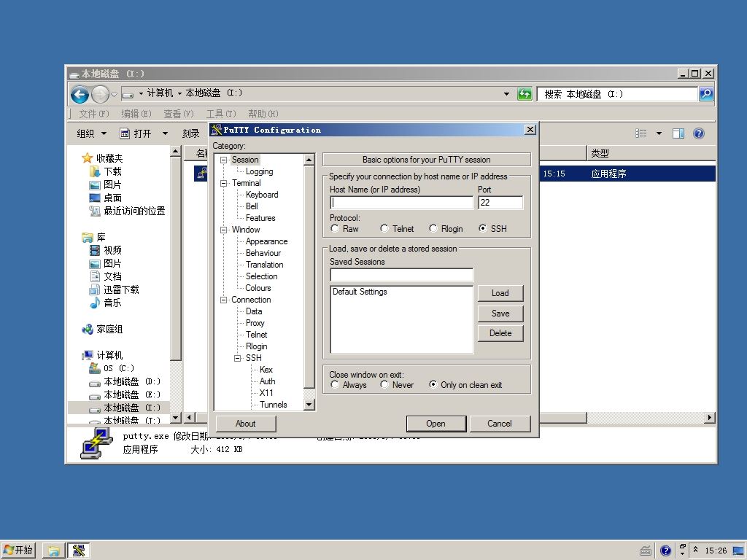This screenshot has width=747, height=560.
Task: Open the Videos library (视频)
Action: click(x=106, y=250)
